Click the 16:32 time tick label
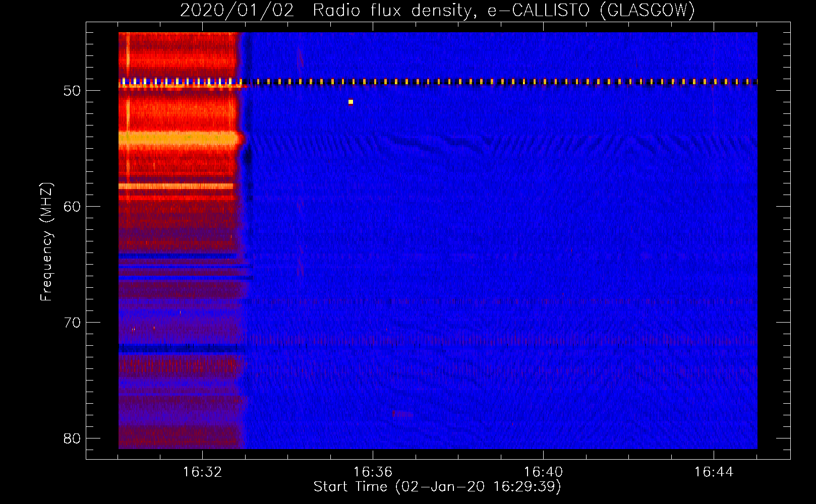816x504 pixels. (202, 472)
